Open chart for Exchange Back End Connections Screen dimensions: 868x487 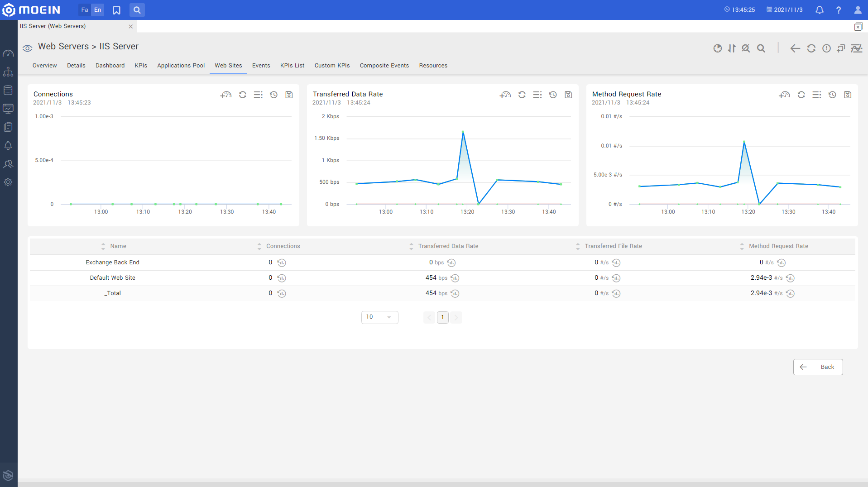pyautogui.click(x=282, y=263)
